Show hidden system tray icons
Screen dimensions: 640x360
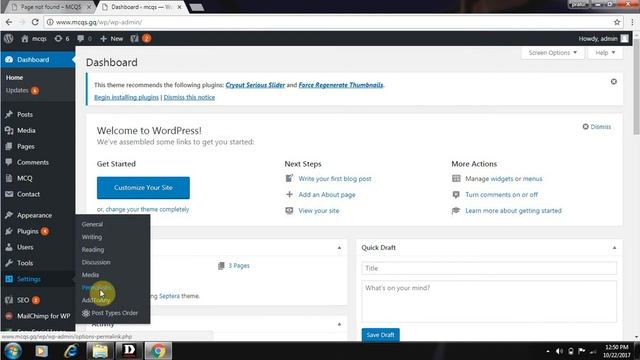click(548, 351)
